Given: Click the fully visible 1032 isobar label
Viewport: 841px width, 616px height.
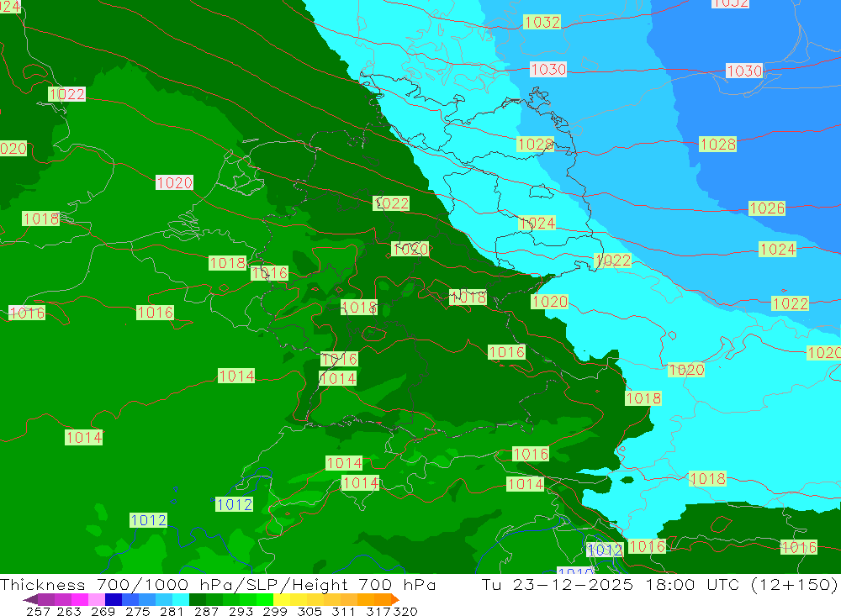Looking at the screenshot, I should (542, 22).
